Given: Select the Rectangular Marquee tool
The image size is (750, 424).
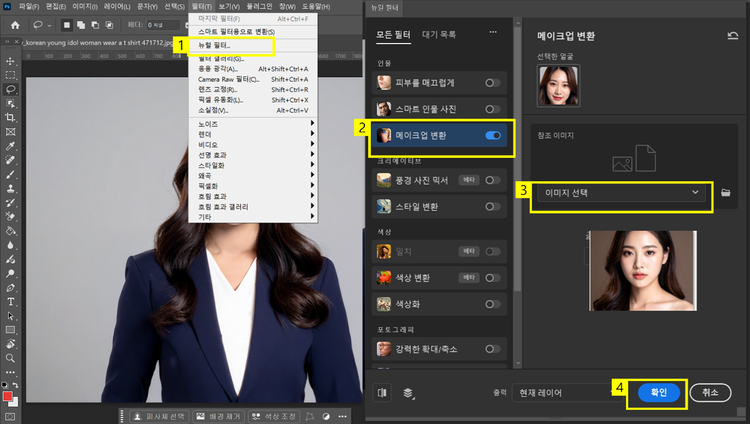Looking at the screenshot, I should [x=10, y=75].
